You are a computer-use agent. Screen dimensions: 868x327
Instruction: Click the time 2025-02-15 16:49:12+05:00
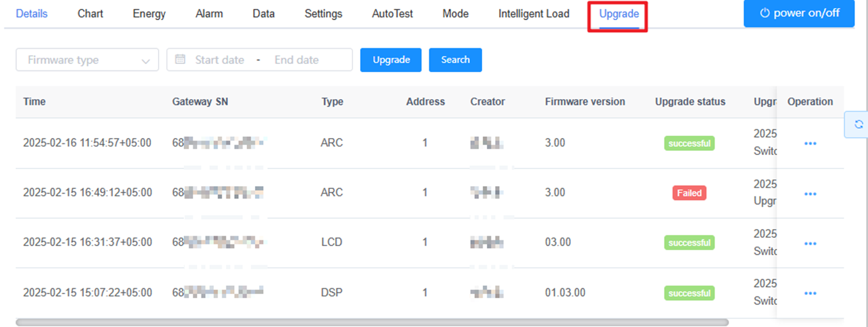pyautogui.click(x=88, y=193)
